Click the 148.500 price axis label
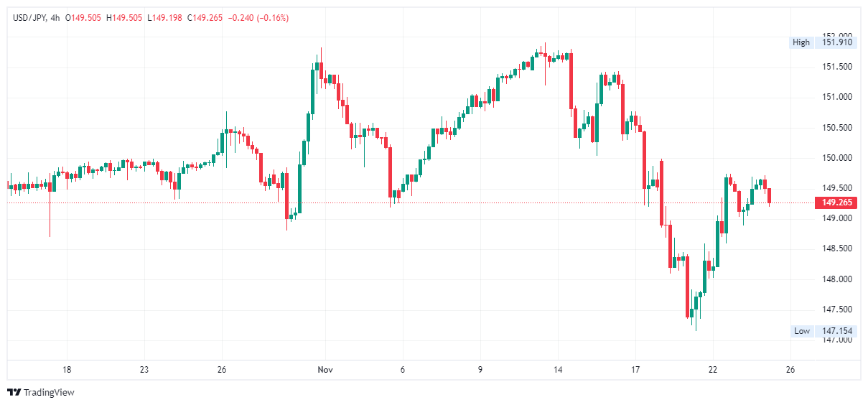This screenshot has width=868, height=405. (x=836, y=248)
